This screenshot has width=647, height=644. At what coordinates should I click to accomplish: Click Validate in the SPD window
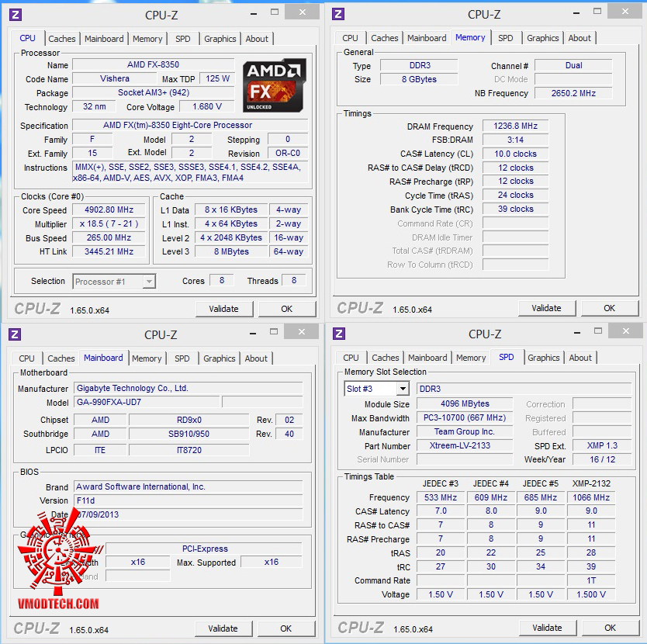click(x=547, y=628)
